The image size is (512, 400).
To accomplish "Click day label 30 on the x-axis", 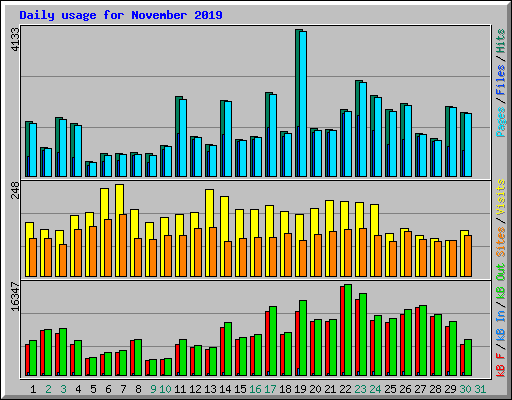I will click(x=465, y=389).
